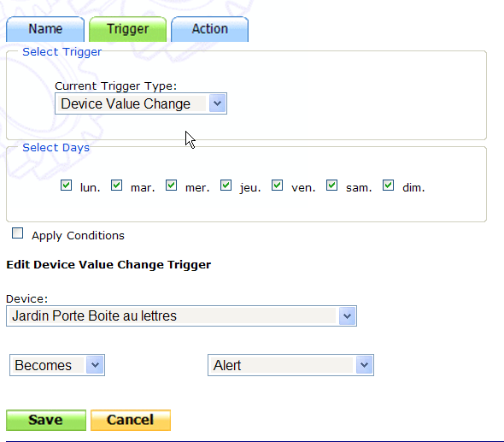This screenshot has width=504, height=442.
Task: Click the Device Value Change dropdown arrow
Action: tap(217, 103)
